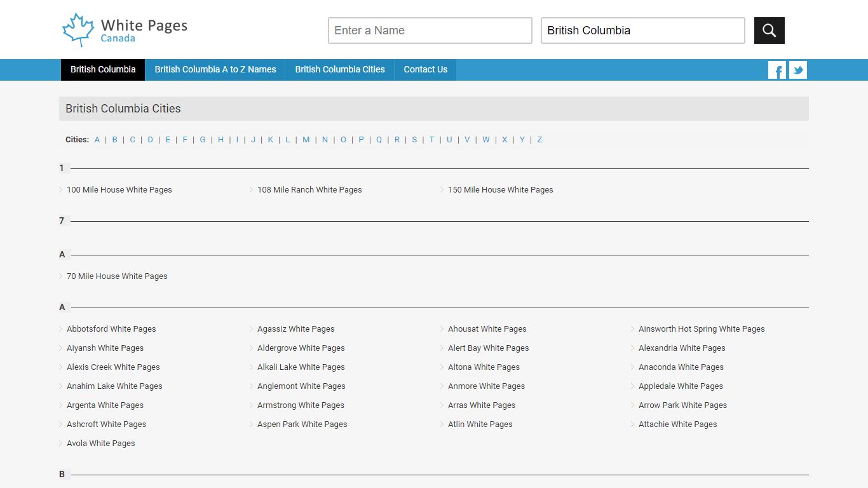Jump to cities starting with P
Image resolution: width=868 pixels, height=488 pixels.
(361, 140)
